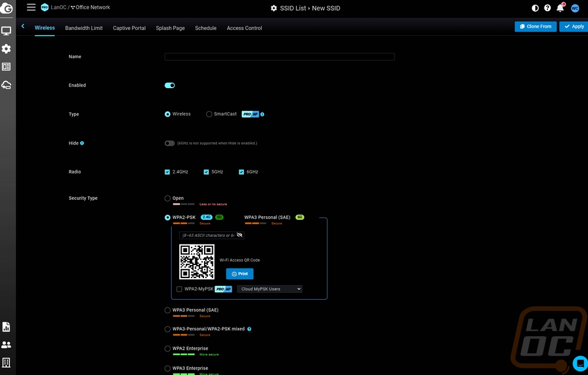Switch to the Bandwidth Limit tab
Viewport: 588px width, 375px height.
[83, 28]
